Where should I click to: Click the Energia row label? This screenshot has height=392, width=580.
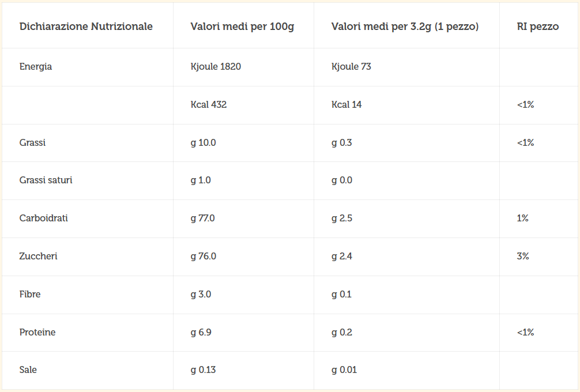[x=36, y=66]
